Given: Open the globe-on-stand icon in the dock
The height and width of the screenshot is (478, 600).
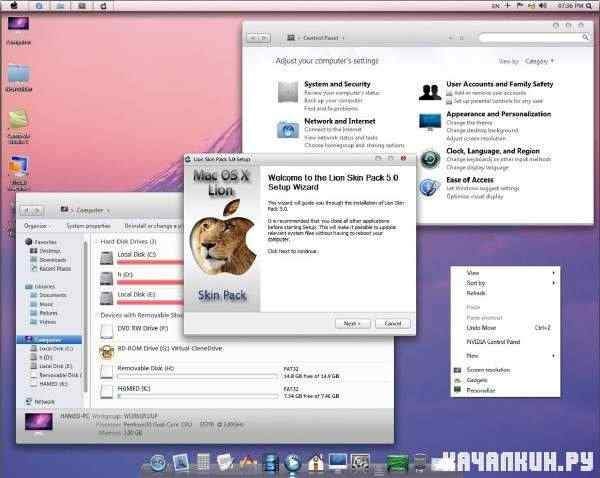Looking at the screenshot, I should pos(293,463).
